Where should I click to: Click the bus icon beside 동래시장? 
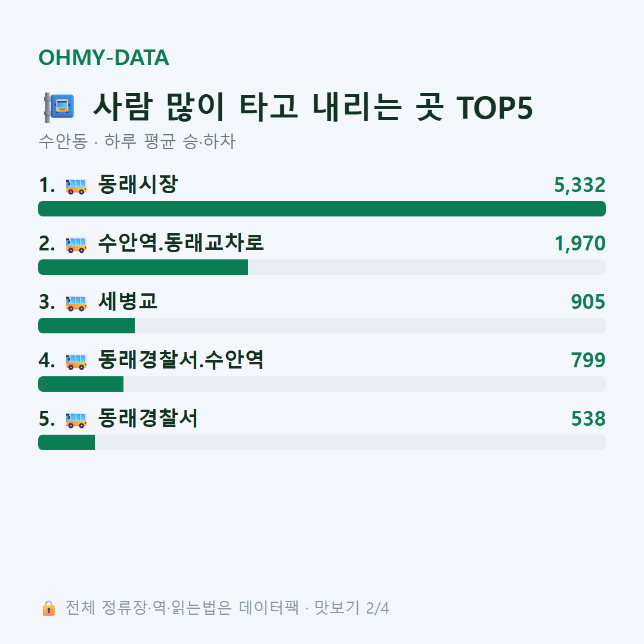[x=76, y=186]
